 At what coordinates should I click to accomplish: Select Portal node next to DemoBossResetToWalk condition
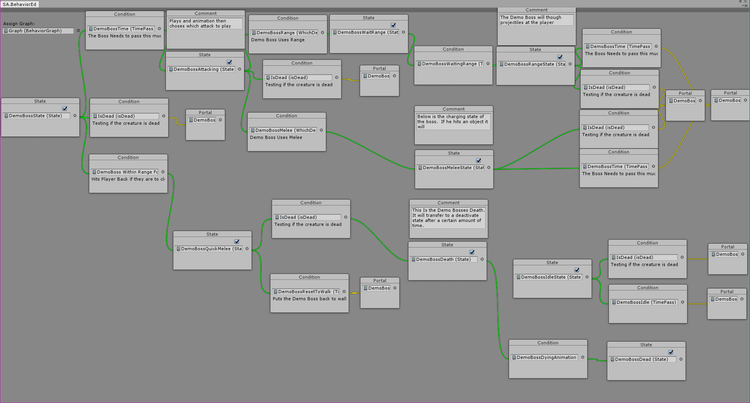380,292
